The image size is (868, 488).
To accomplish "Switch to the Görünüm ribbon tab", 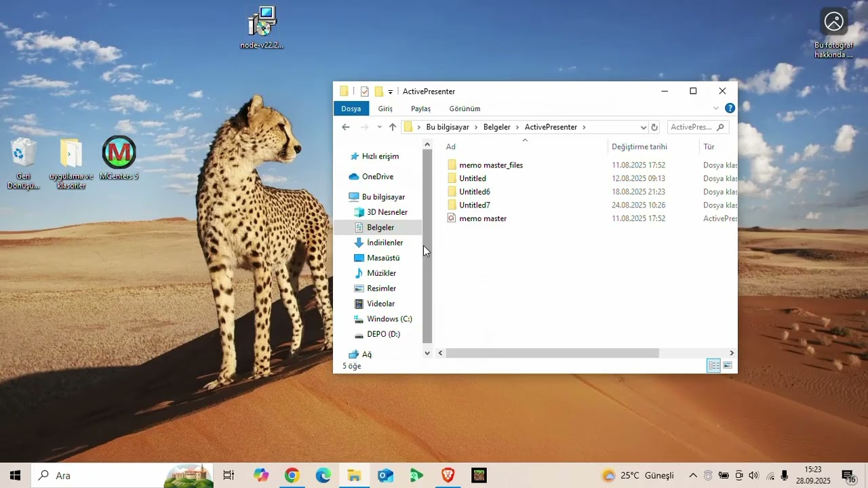I will (x=465, y=108).
